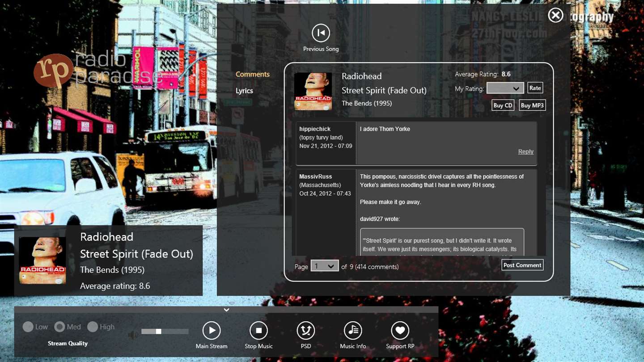Click the MassivRuss username
The height and width of the screenshot is (362, 644).
tap(316, 177)
